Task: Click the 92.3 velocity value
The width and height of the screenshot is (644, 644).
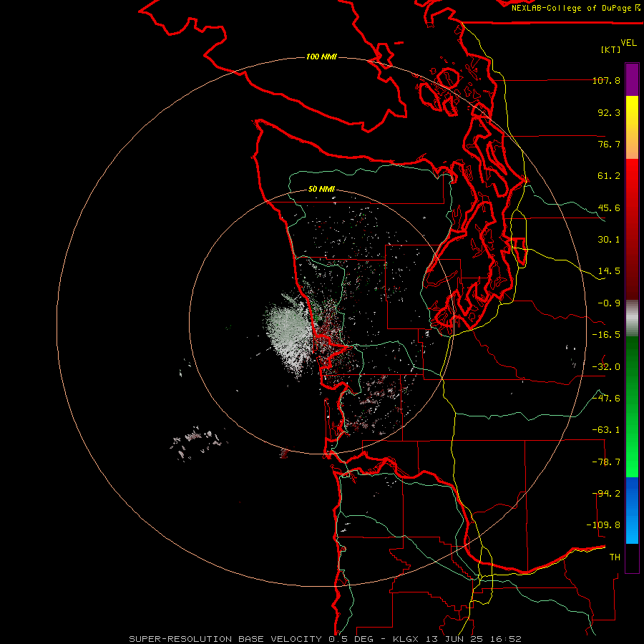Action: coord(609,112)
